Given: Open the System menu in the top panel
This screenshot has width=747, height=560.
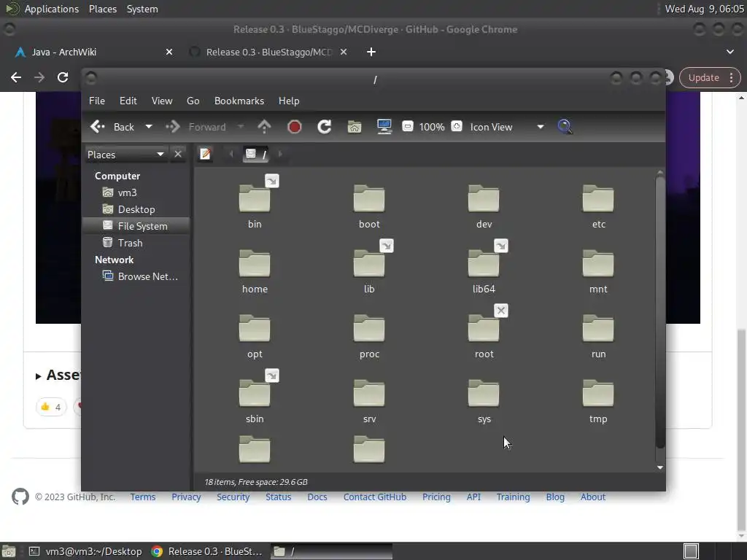Looking at the screenshot, I should click(x=142, y=9).
